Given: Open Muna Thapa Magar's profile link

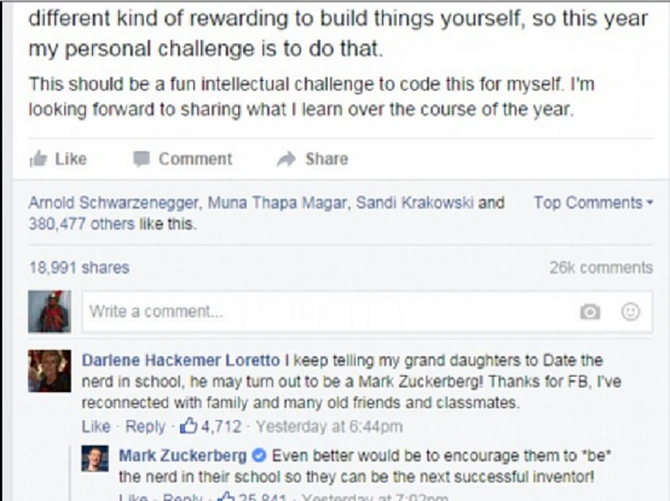Looking at the screenshot, I should tap(262, 203).
